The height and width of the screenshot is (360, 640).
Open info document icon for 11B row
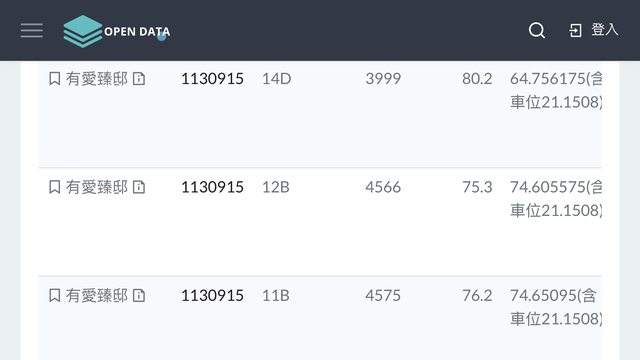[139, 295]
